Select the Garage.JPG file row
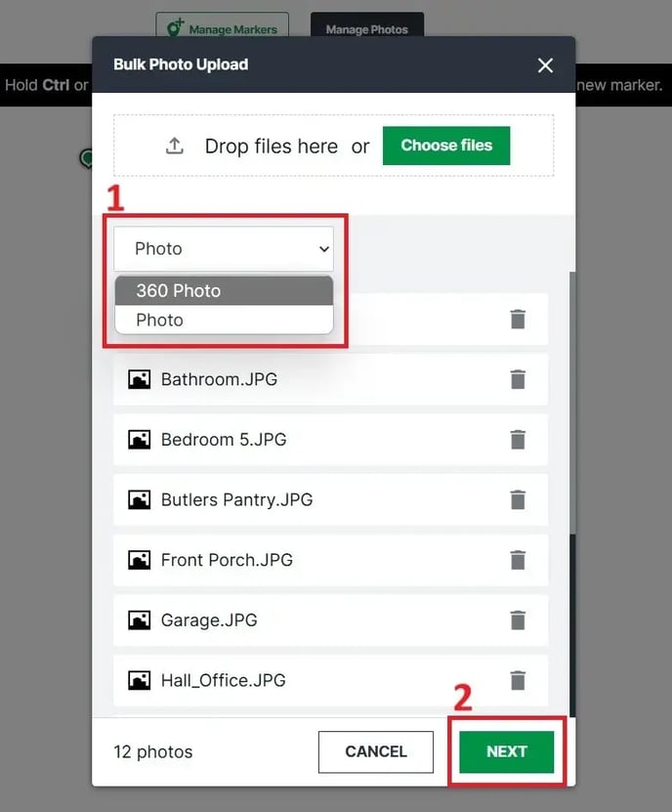The image size is (672, 812). pos(313,620)
